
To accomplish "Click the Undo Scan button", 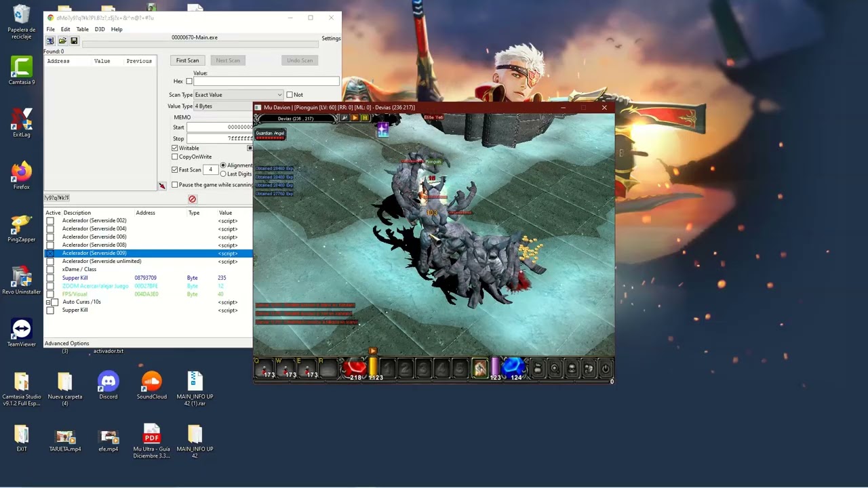I will 300,60.
